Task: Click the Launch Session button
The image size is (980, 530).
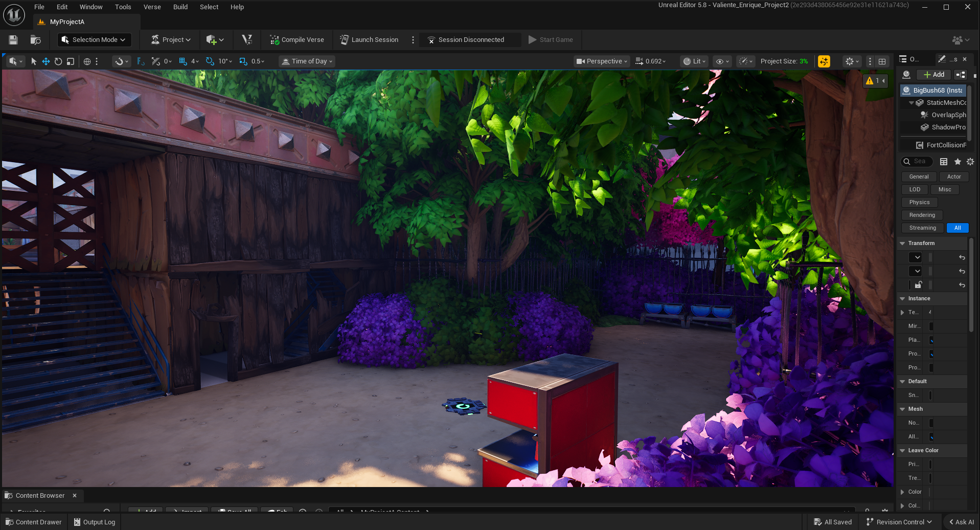Action: tap(369, 40)
